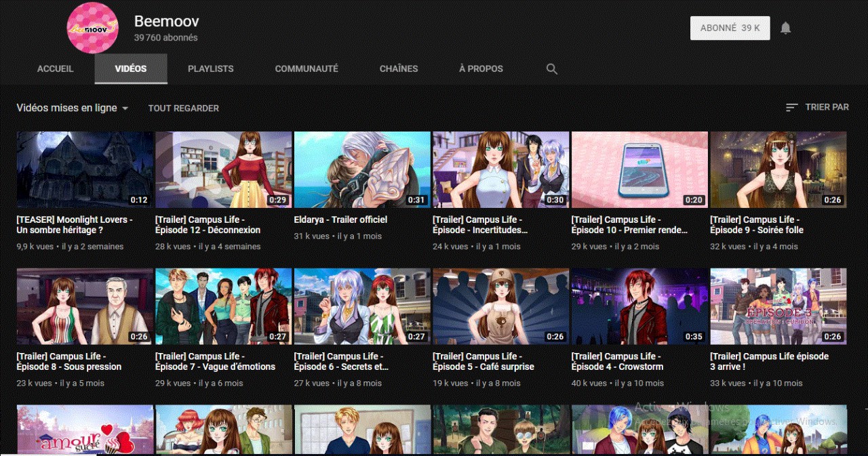Click the Campus Life épisode 3 arrive title
The image size is (868, 456).
point(769,361)
